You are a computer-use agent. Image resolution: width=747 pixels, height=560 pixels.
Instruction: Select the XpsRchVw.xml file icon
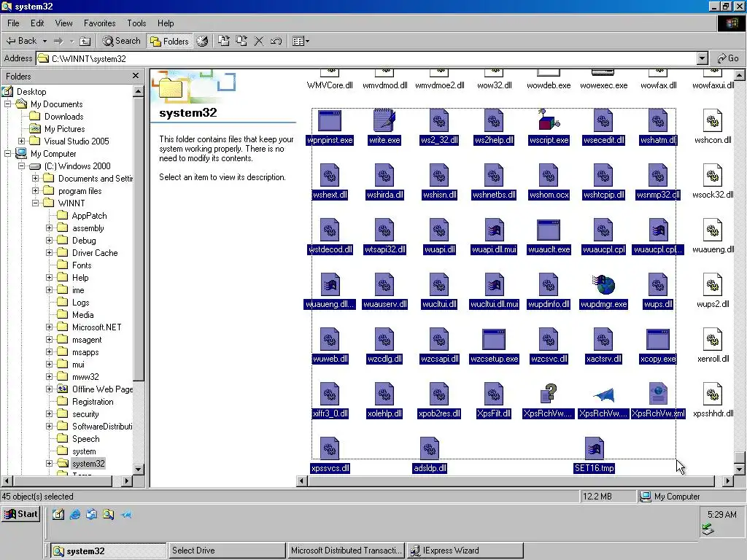point(658,394)
